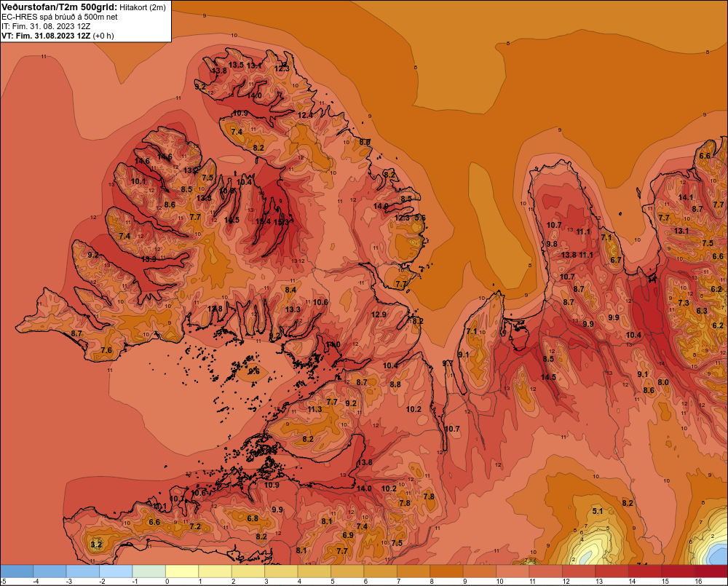Click the 9.6 value among the islands
Viewport: 728px width, 586px height.
254,371
